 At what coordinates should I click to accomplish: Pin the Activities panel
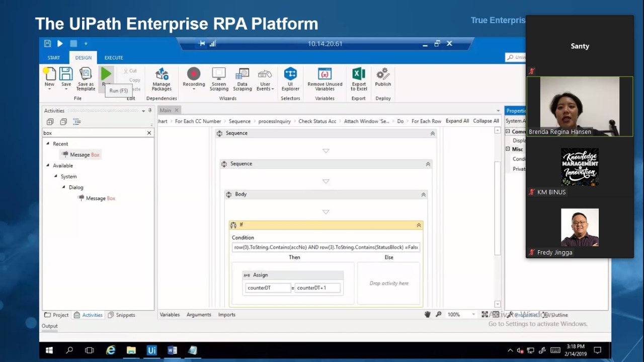click(x=150, y=111)
